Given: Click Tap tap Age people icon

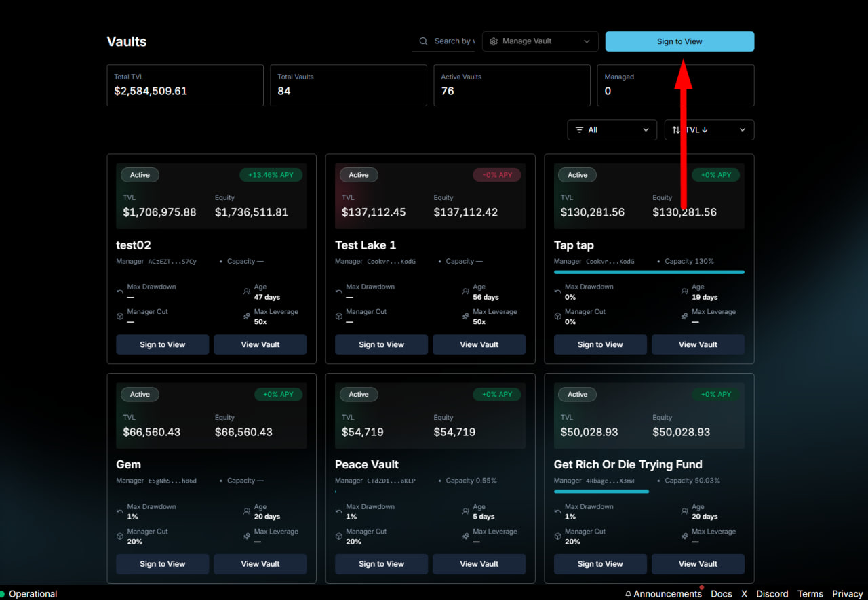Looking at the screenshot, I should point(685,292).
